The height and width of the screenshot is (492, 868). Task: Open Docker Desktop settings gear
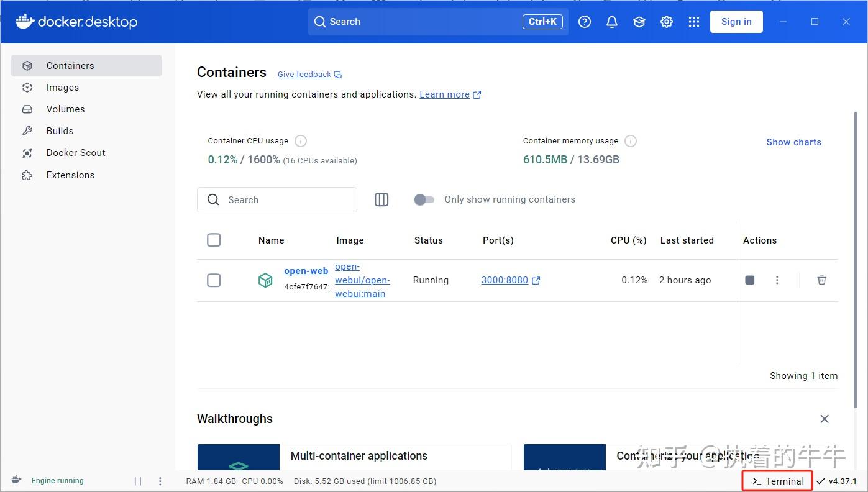click(x=666, y=21)
